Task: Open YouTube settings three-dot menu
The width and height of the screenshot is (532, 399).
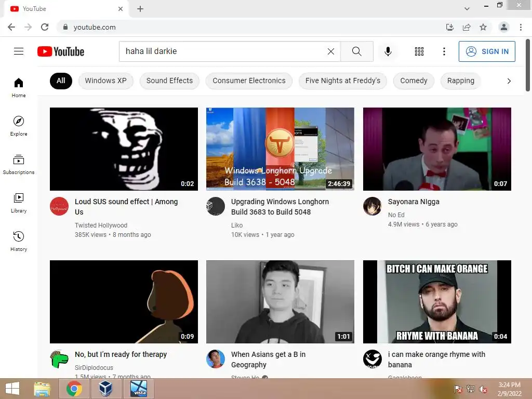Action: click(444, 51)
